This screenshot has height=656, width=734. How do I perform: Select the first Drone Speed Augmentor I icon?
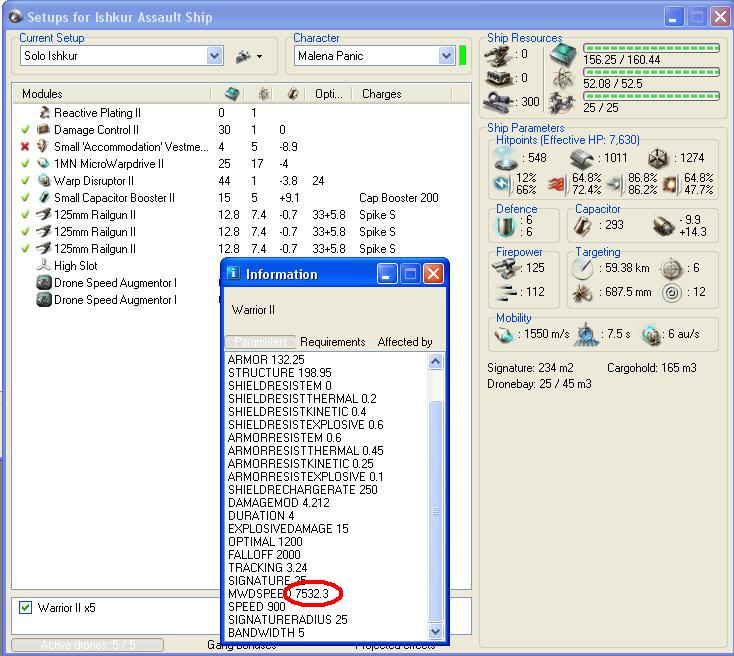pyautogui.click(x=44, y=282)
